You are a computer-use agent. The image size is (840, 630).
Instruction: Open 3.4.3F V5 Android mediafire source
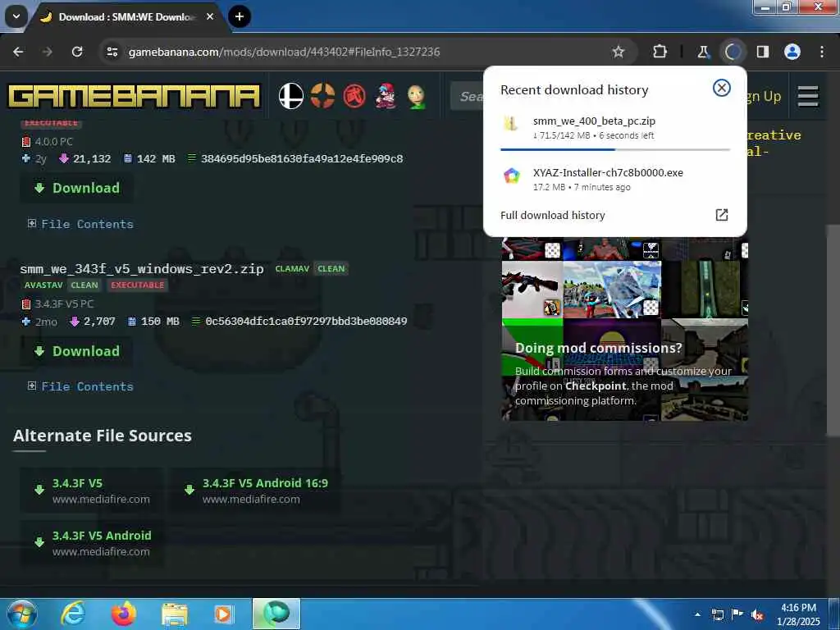(x=92, y=543)
